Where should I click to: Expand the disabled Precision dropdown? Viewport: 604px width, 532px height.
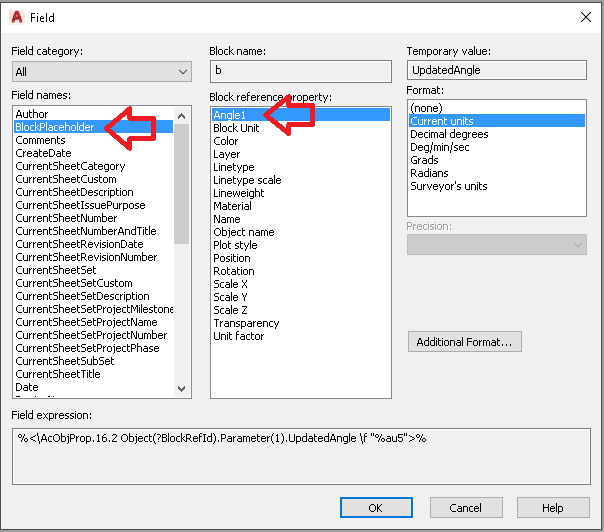click(x=497, y=245)
